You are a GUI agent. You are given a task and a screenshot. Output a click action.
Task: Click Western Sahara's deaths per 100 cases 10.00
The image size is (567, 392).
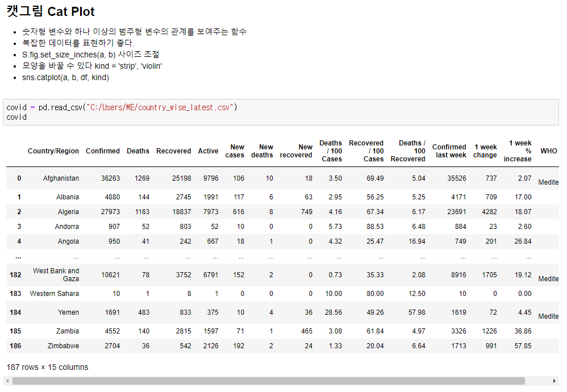[333, 294]
